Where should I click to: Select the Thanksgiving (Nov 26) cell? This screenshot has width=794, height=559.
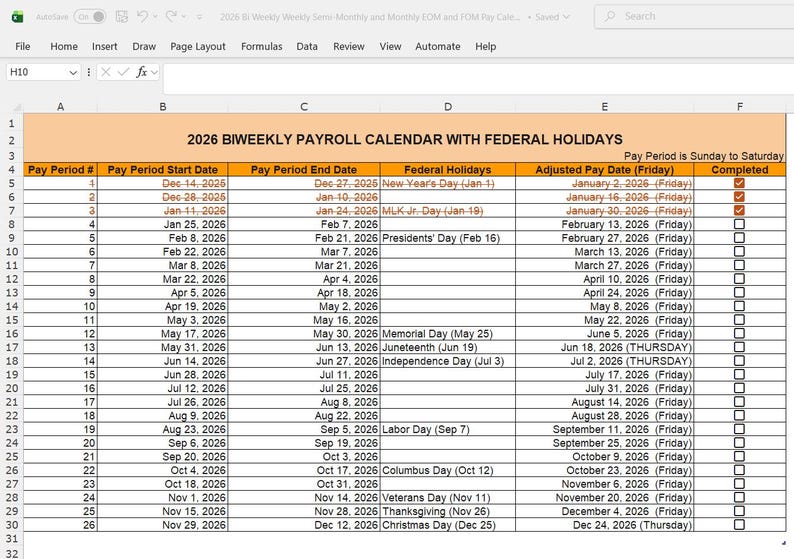[448, 511]
